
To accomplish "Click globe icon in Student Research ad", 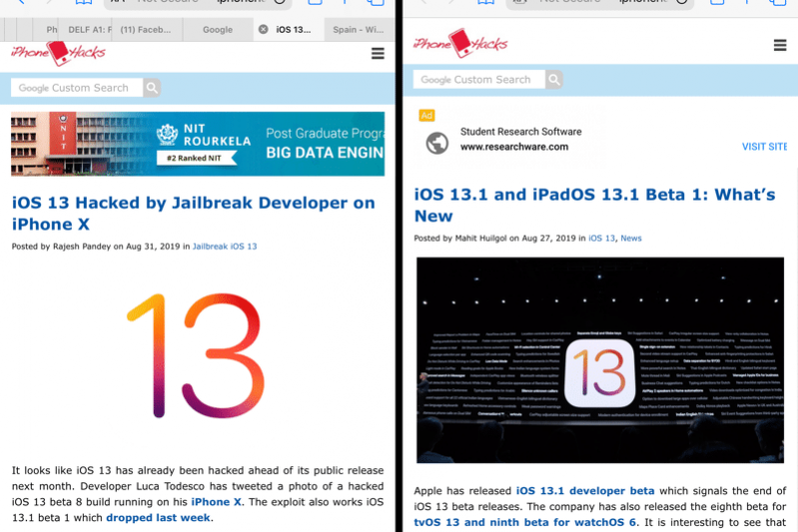I will coord(436,144).
